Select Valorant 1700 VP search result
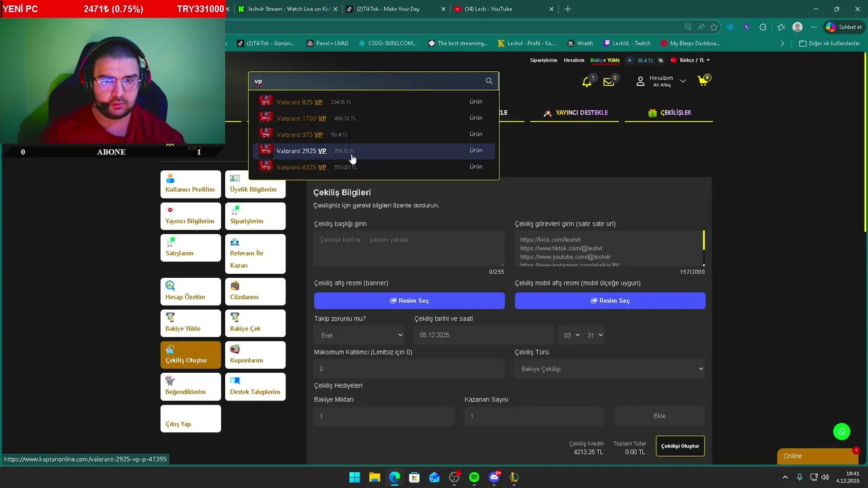This screenshot has width=868, height=488. point(374,118)
